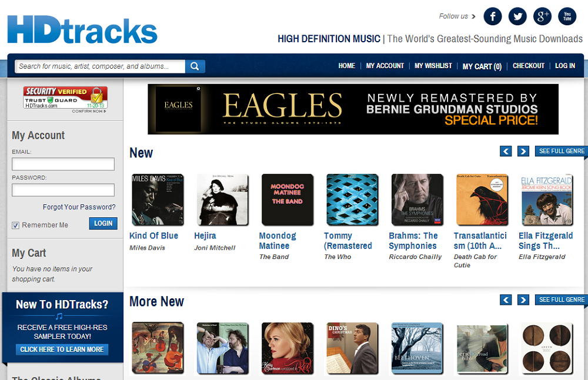Screen dimensions: 588x380
Task: Select the Google+ social icon
Action: coord(542,16)
